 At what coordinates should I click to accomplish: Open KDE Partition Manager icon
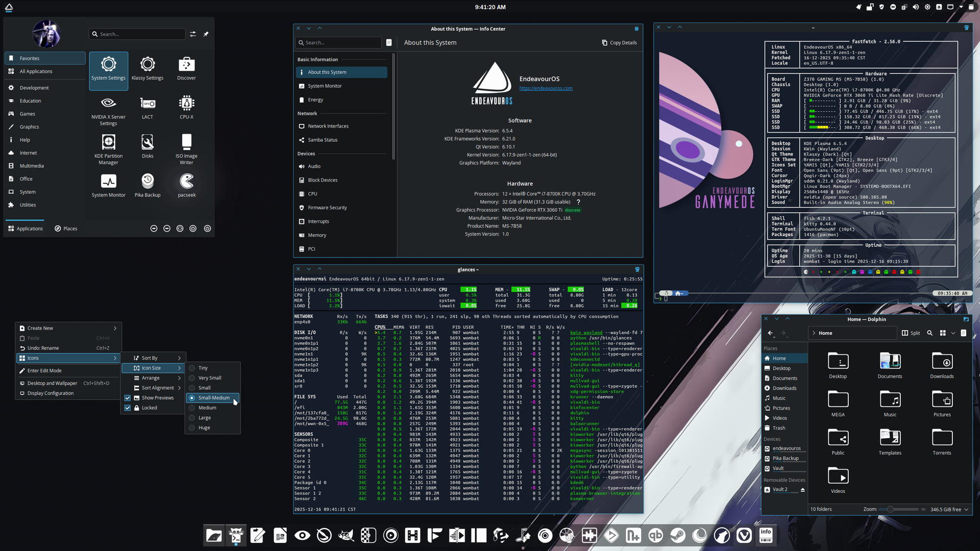108,143
